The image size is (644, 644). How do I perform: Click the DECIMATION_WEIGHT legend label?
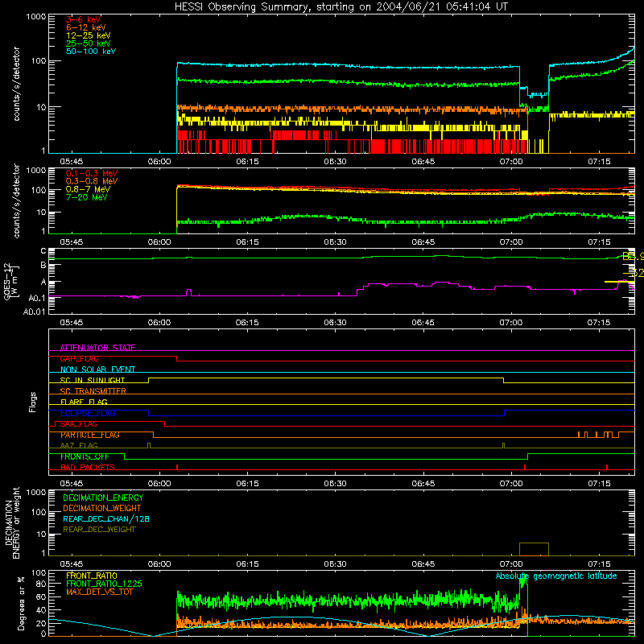click(x=102, y=508)
